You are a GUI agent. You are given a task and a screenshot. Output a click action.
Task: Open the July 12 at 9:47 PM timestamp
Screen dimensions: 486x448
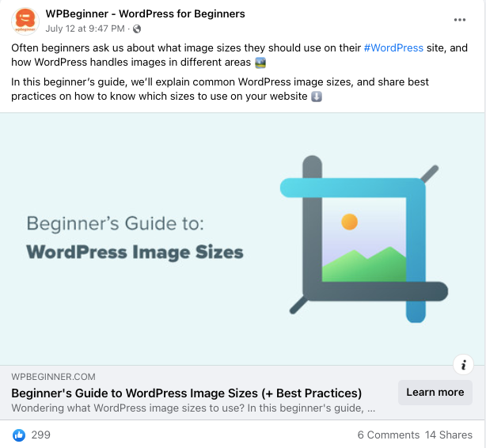coord(85,28)
